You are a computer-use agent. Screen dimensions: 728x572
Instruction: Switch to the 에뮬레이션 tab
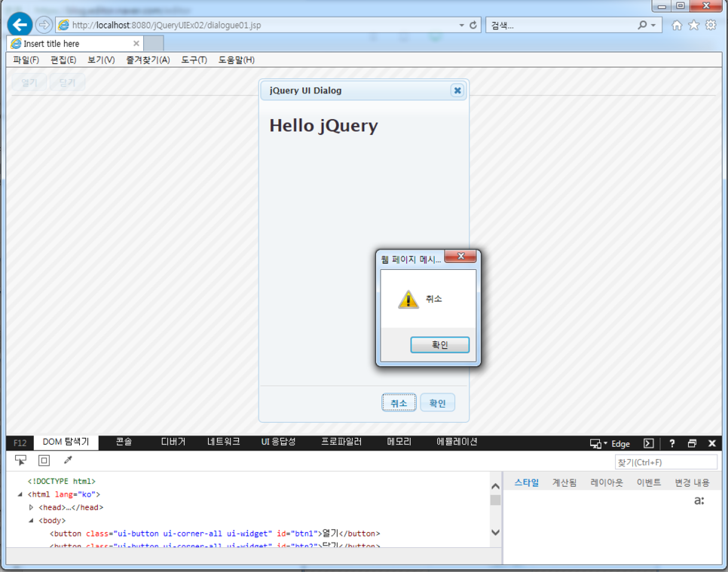(x=457, y=442)
